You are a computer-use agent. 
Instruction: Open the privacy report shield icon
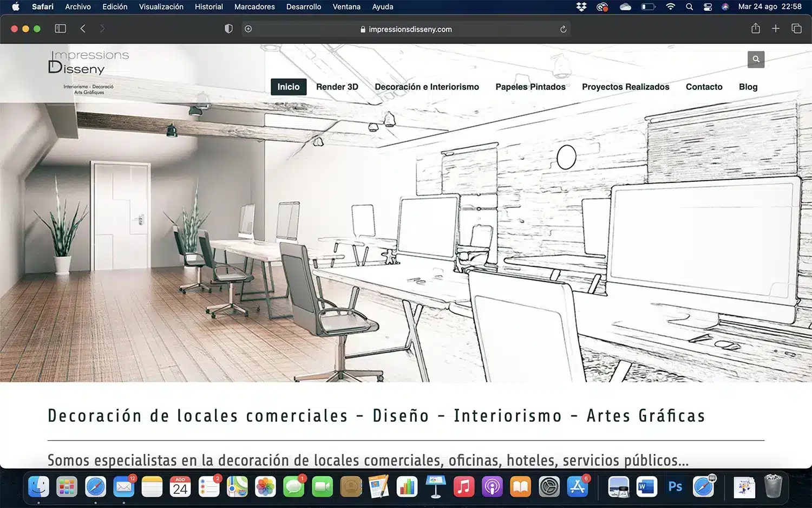(228, 29)
